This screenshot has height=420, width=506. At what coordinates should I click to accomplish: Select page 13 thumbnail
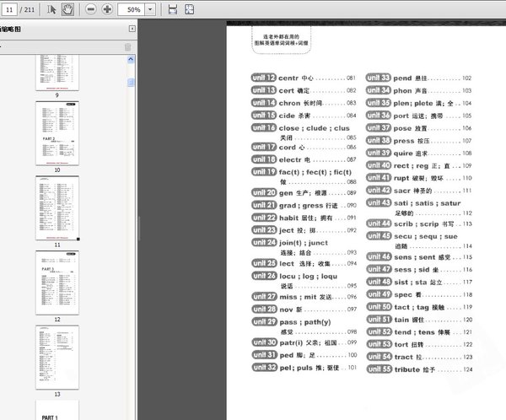click(57, 355)
